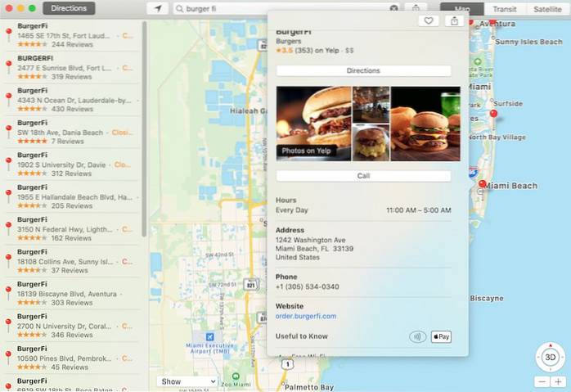Open the Photos on Yelp burger thumbnail

tap(313, 123)
